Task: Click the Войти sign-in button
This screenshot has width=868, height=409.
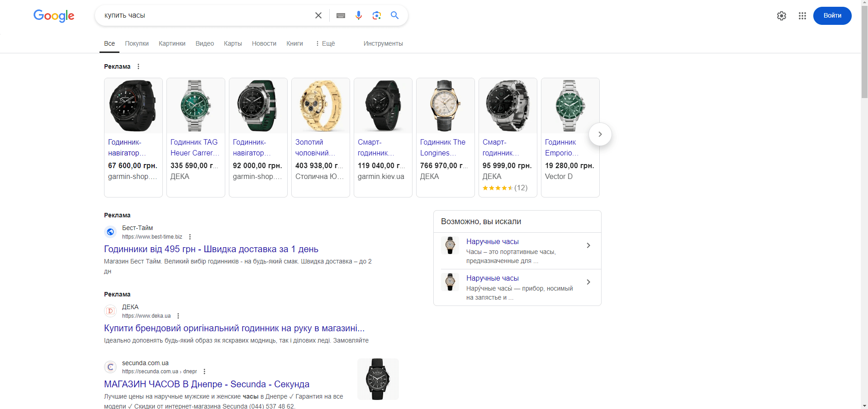Action: pyautogui.click(x=832, y=16)
